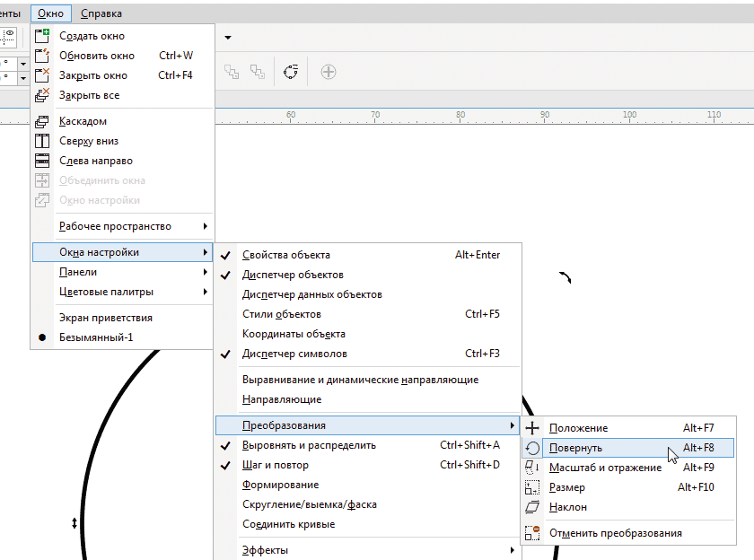This screenshot has height=560, width=754.
Task: Click the 'Положение' crosshair icon
Action: pyautogui.click(x=533, y=428)
